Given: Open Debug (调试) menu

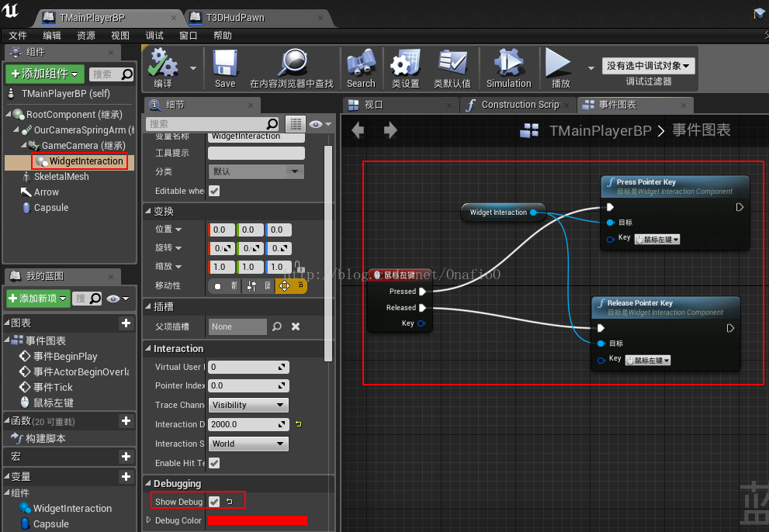Looking at the screenshot, I should (x=154, y=36).
